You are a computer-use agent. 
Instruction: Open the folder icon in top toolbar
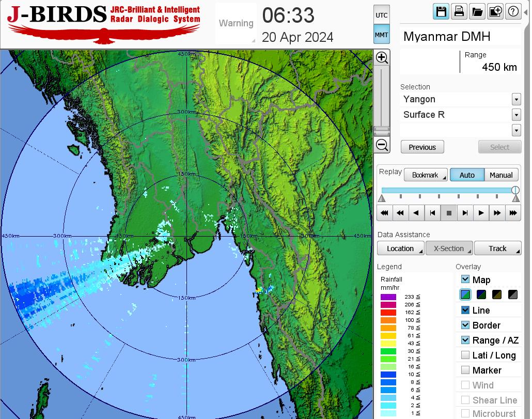(x=477, y=12)
